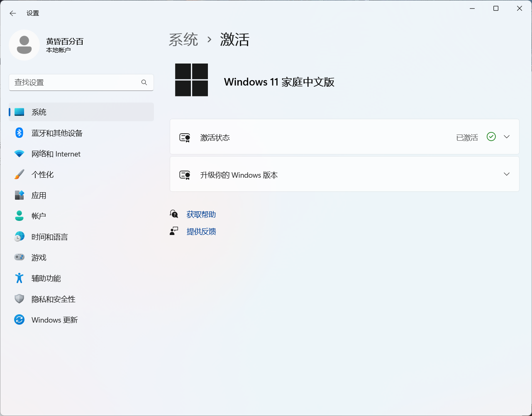The height and width of the screenshot is (416, 532).
Task: Click the clock globe 时间和语言 icon
Action: point(20,237)
